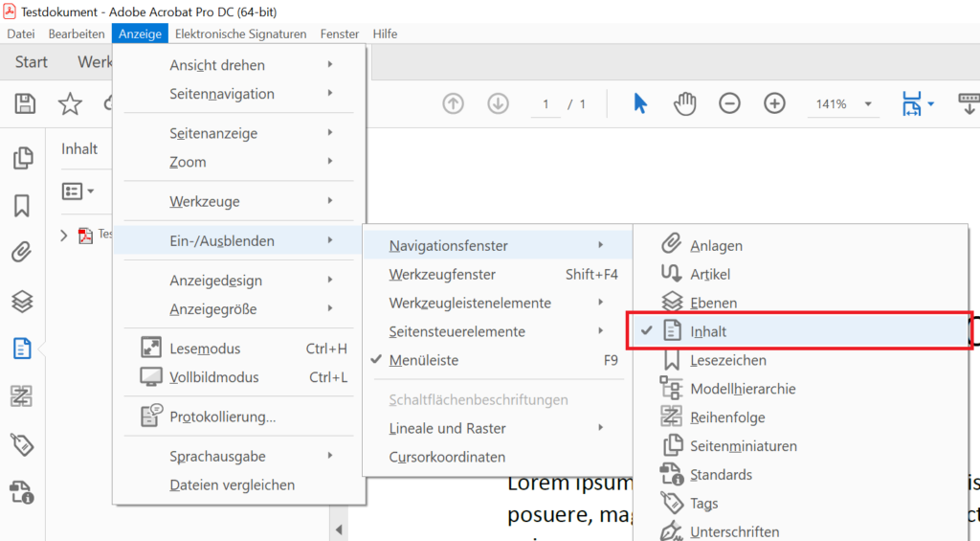Click the zoom out minus icon
This screenshot has height=541, width=980.
click(729, 103)
